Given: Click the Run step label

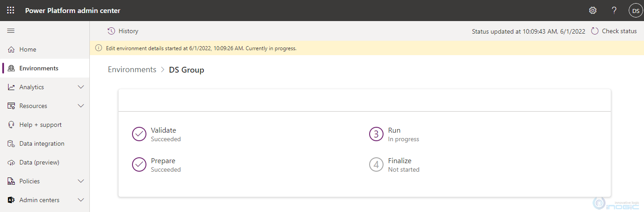Looking at the screenshot, I should coord(394,130).
